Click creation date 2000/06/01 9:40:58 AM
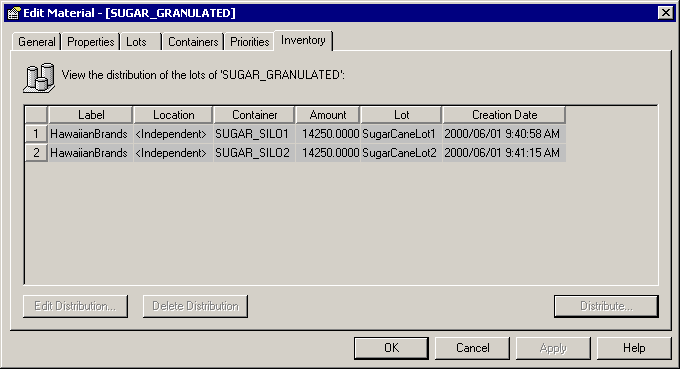Viewport: 680px width, 369px height. click(x=504, y=134)
